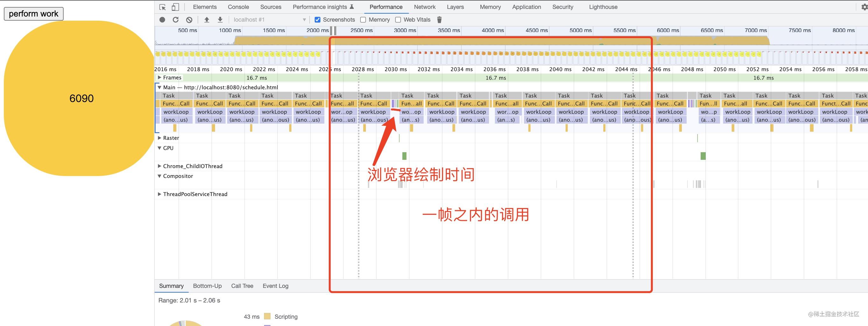Viewport: 868px width, 326px height.
Task: Open the localhost #1 recording dropdown
Action: point(269,20)
